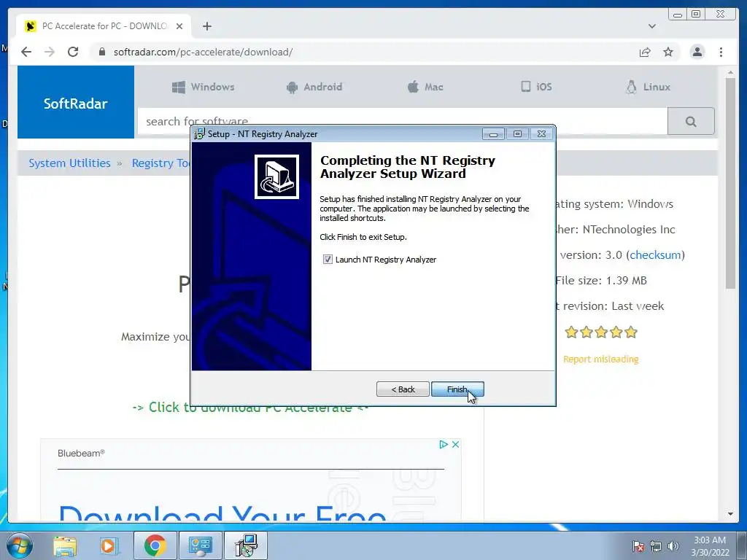The width and height of the screenshot is (747, 560).
Task: Go back using browser back arrow
Action: coord(26,52)
